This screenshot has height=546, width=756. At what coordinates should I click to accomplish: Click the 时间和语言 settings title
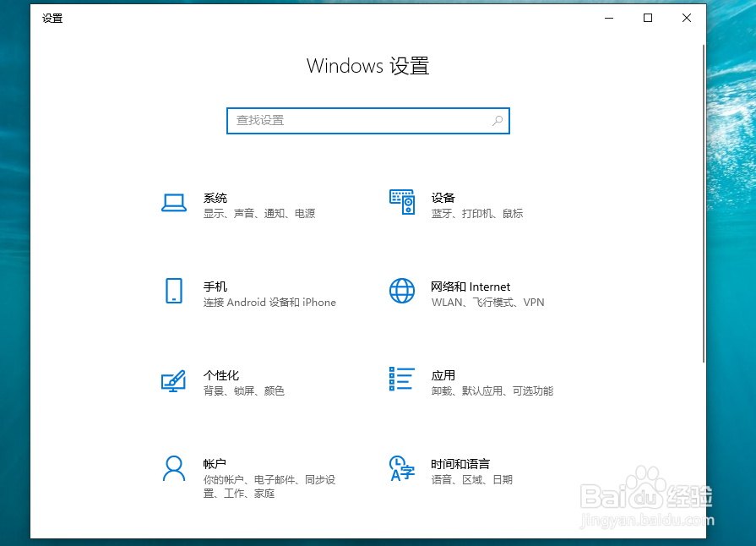tap(460, 464)
